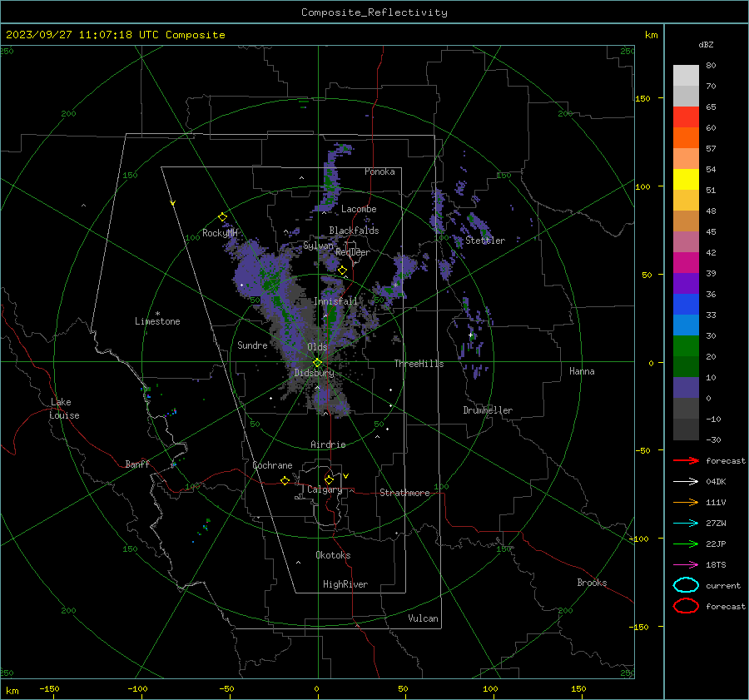Click the yellow diamond marker below RedDeer
This screenshot has height=700, width=749.
[342, 271]
